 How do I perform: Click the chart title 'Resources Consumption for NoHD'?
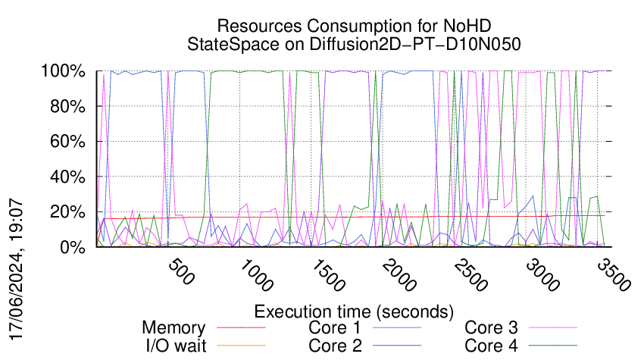354,26
